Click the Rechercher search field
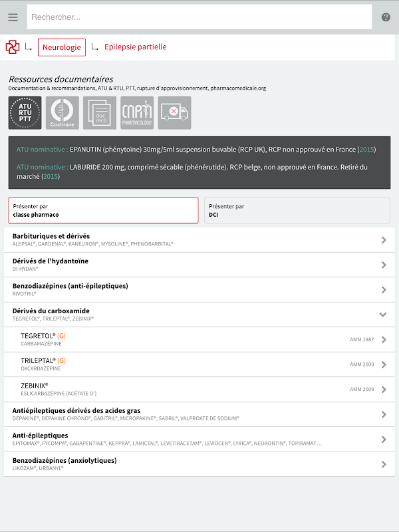 pyautogui.click(x=199, y=17)
